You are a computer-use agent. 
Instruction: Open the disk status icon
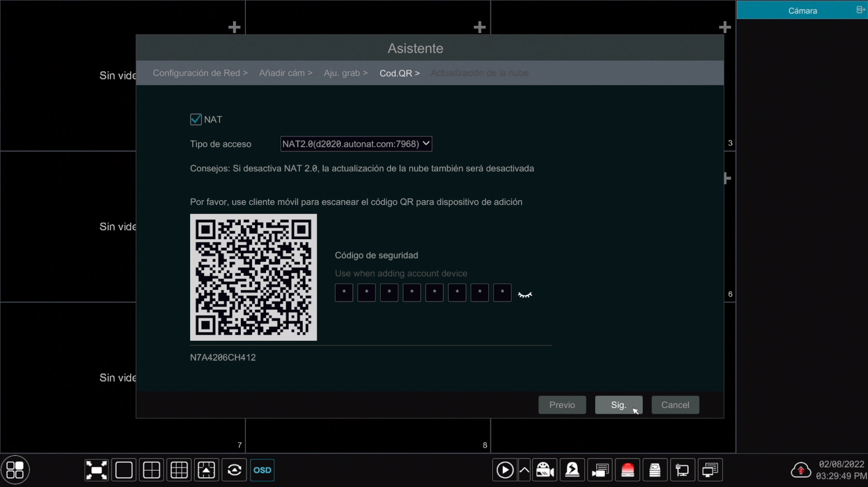click(655, 470)
